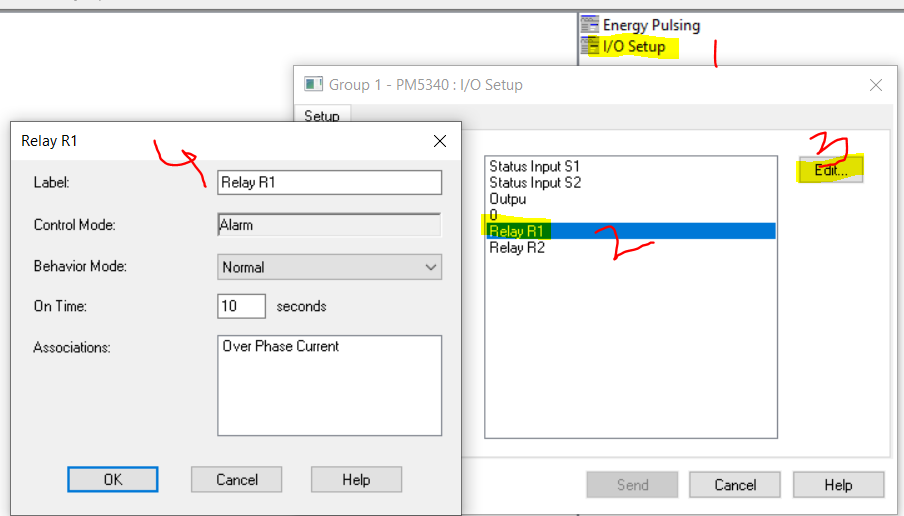Confirm Relay R1 with OK
Image resolution: width=904 pixels, height=516 pixels.
tap(112, 479)
